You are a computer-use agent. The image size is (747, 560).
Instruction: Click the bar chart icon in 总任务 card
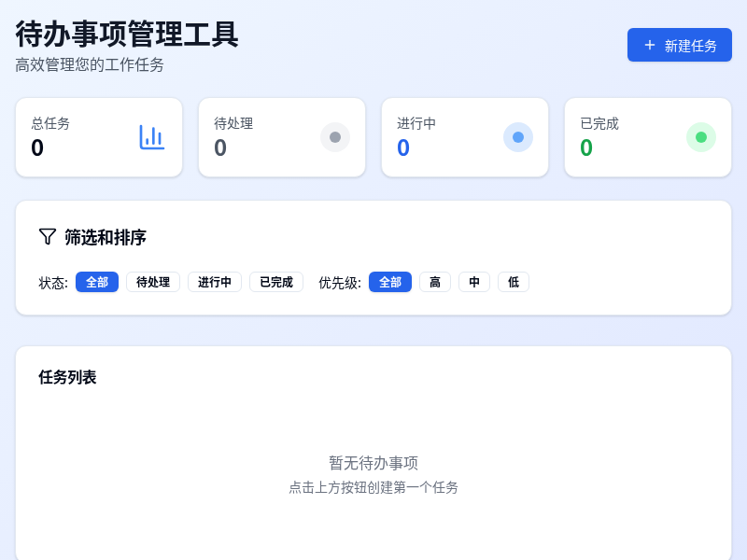coord(152,137)
